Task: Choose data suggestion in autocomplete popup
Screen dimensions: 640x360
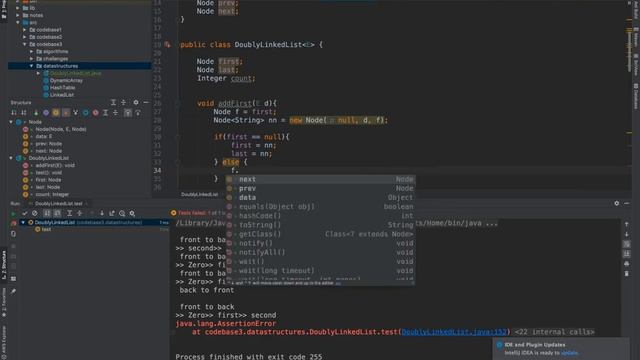Action: [320, 198]
